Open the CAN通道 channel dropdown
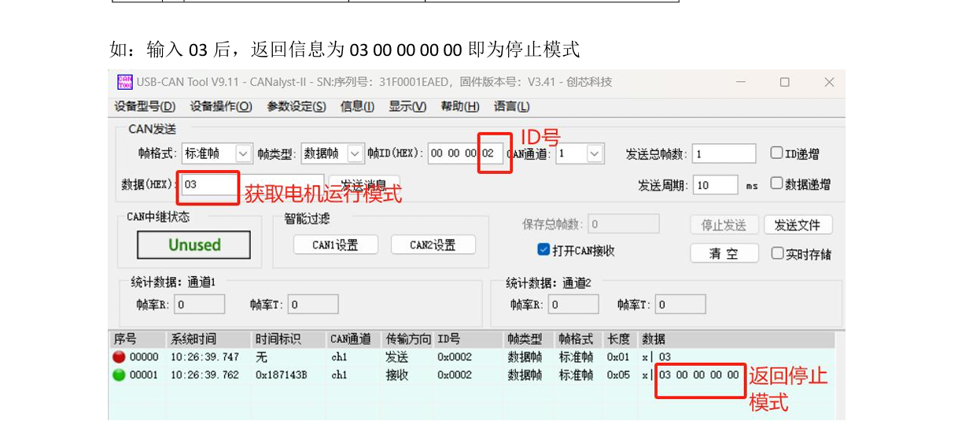Image resolution: width=980 pixels, height=443 pixels. coord(595,153)
